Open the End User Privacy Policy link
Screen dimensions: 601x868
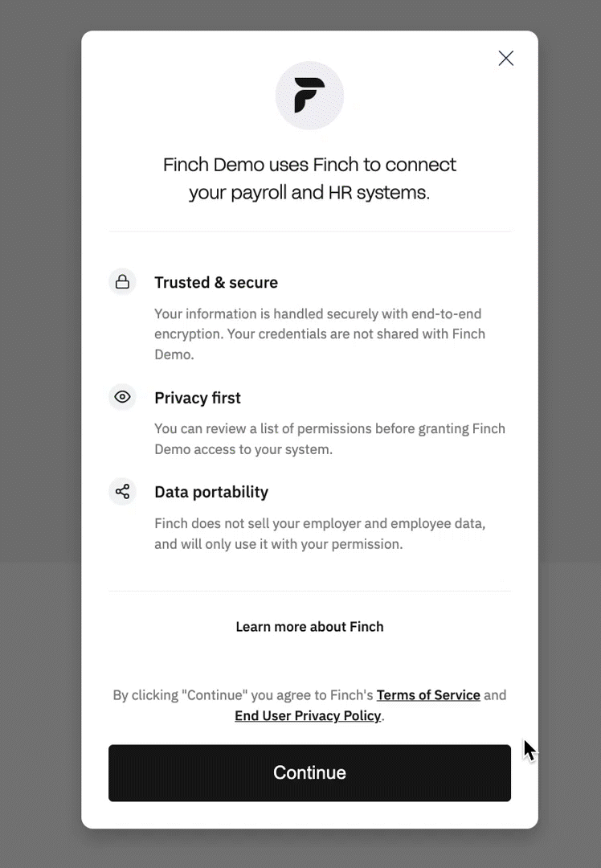(308, 716)
